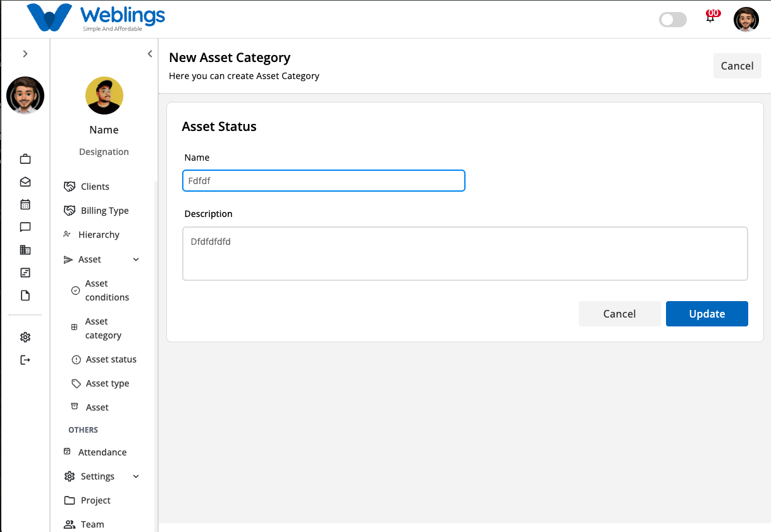Open the building icon in the left rail
This screenshot has width=771, height=532.
click(25, 250)
